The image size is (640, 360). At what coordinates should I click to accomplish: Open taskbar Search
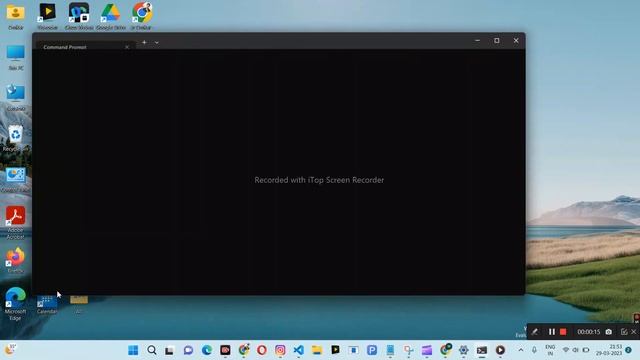[152, 350]
